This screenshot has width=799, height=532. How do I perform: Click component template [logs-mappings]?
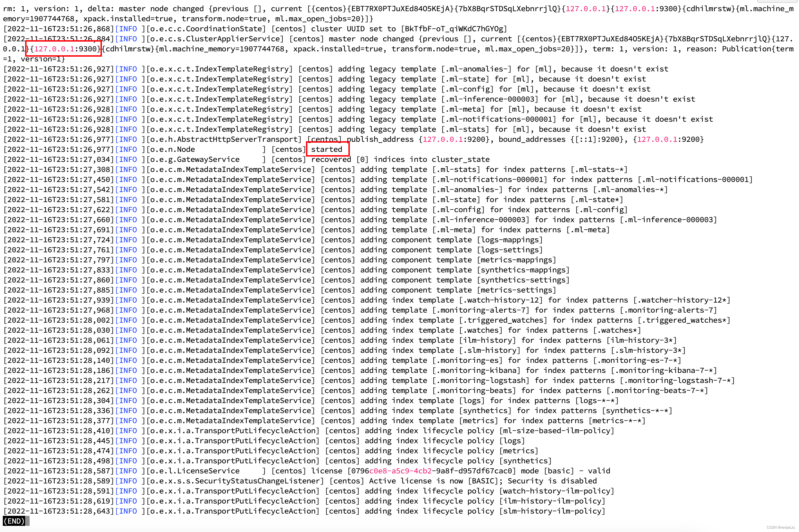point(510,240)
